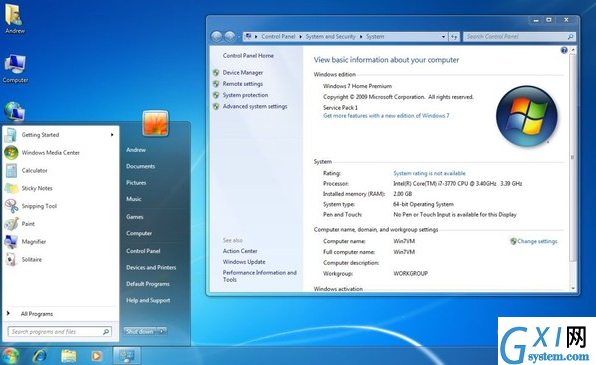Image resolution: width=596 pixels, height=365 pixels.
Task: Click Change settings link
Action: click(x=537, y=241)
